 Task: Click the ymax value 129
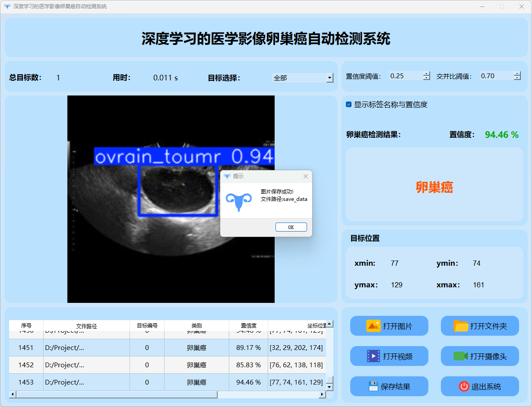[396, 285]
